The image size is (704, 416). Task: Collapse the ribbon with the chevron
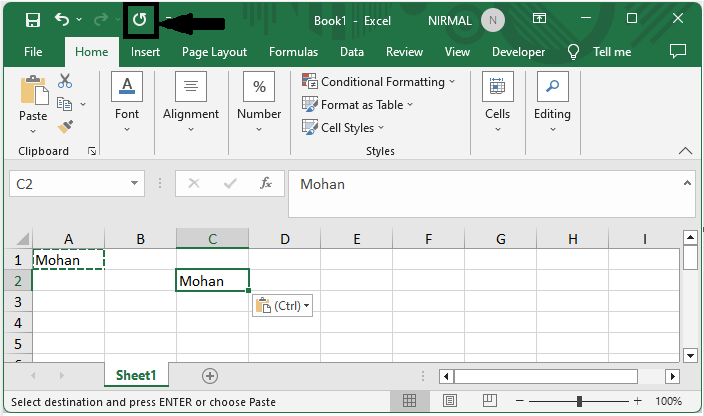685,151
